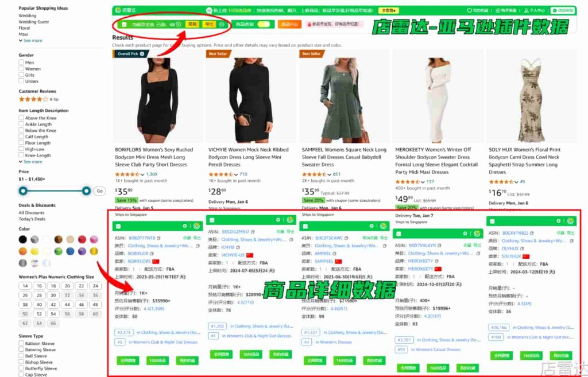Image resolution: width=588 pixels, height=377 pixels.
Task: Open the orange product selection center tab
Action: click(x=289, y=24)
